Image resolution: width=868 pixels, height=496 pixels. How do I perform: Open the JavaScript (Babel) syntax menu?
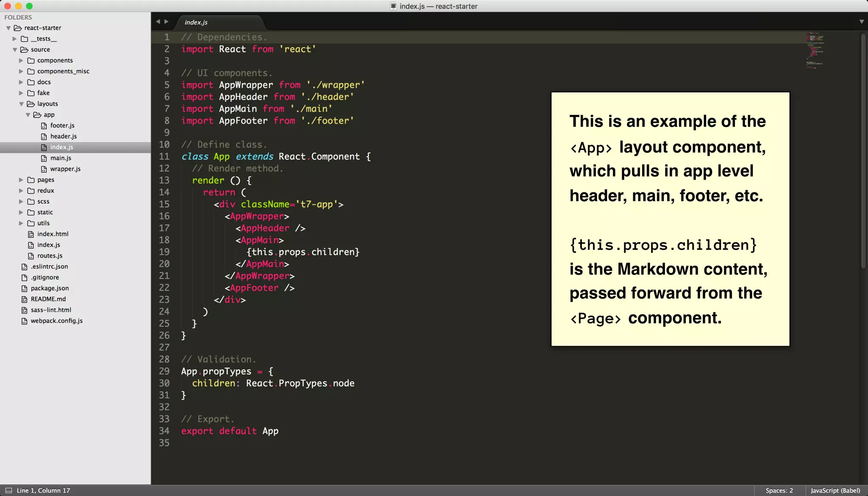835,490
